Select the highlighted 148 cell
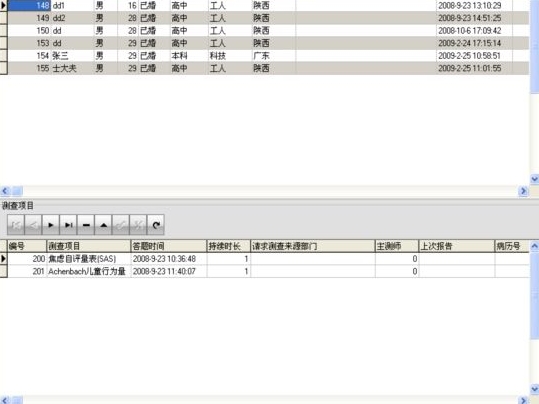 [x=29, y=6]
